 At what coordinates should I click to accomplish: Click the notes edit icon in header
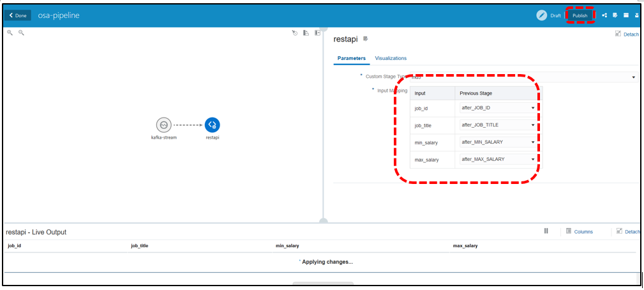615,15
